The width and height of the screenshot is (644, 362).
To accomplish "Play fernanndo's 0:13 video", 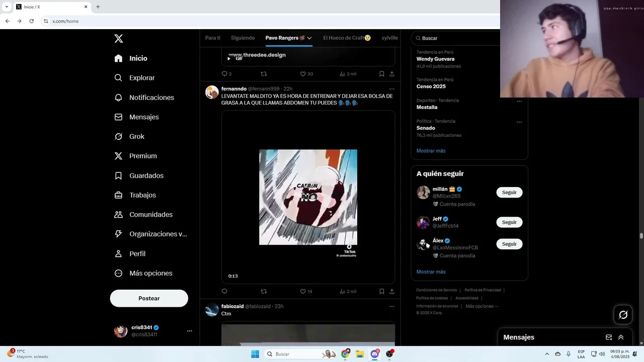I will click(308, 197).
